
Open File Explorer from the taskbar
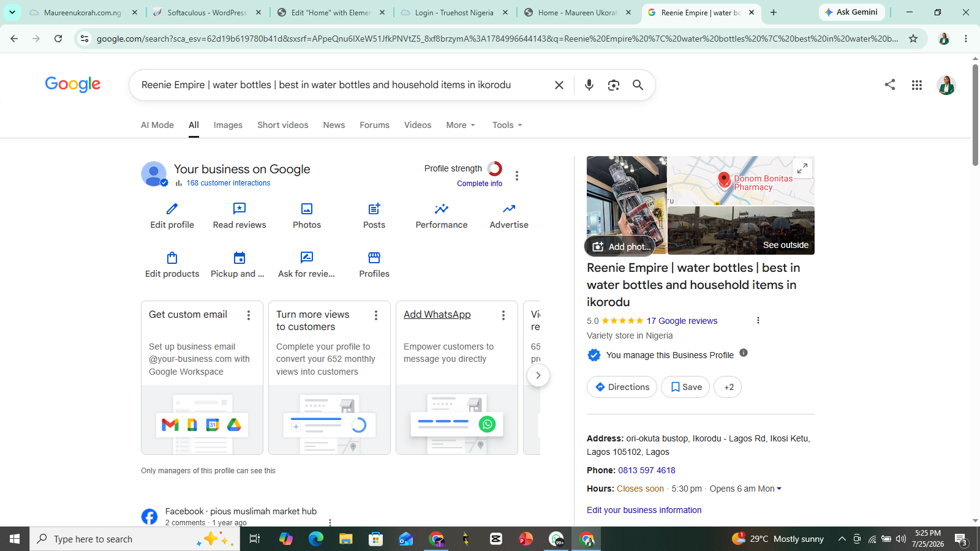(346, 539)
